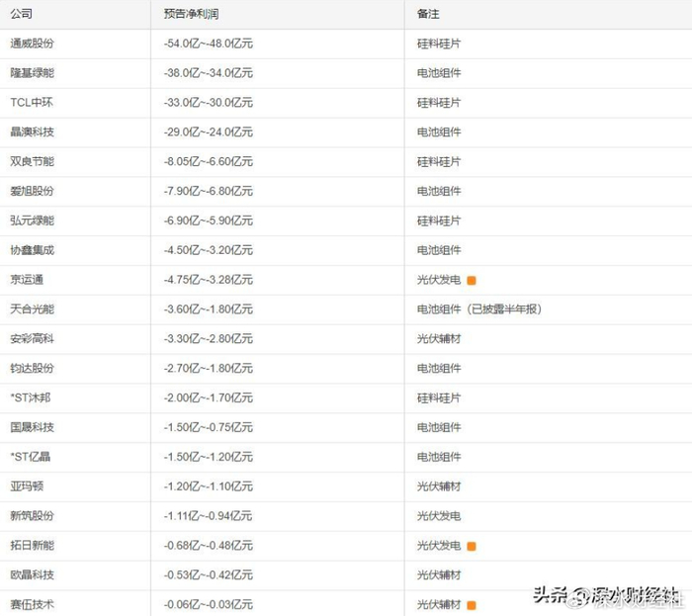This screenshot has width=692, height=616.
Task: Select the *ST亿晶 company name
Action: click(x=31, y=457)
